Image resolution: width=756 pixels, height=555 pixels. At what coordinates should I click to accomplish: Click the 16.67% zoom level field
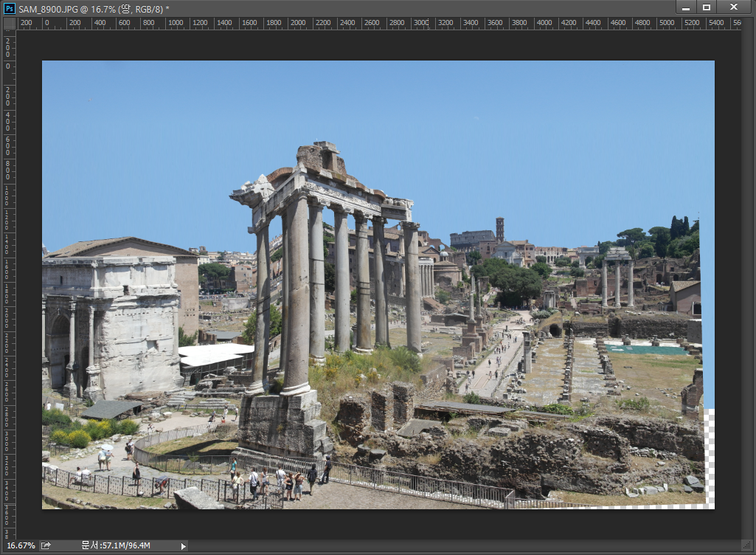click(x=20, y=545)
